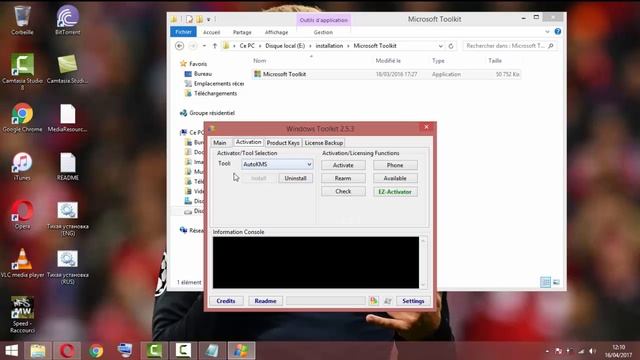Sort files by the Nom column
The image size is (640, 360).
(260, 60)
